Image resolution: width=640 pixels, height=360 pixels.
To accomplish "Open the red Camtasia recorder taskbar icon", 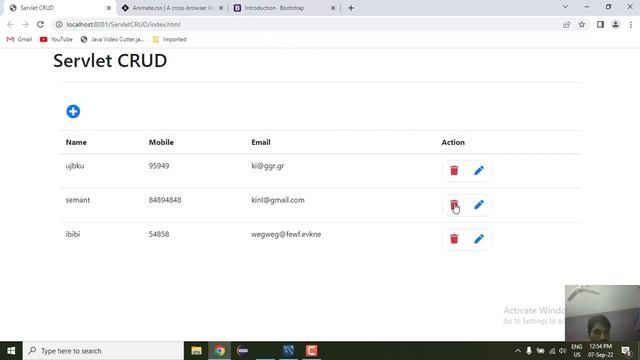I will [311, 351].
